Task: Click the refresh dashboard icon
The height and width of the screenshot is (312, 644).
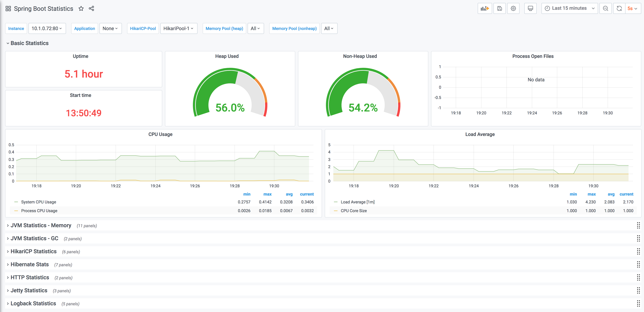Action: click(x=619, y=9)
